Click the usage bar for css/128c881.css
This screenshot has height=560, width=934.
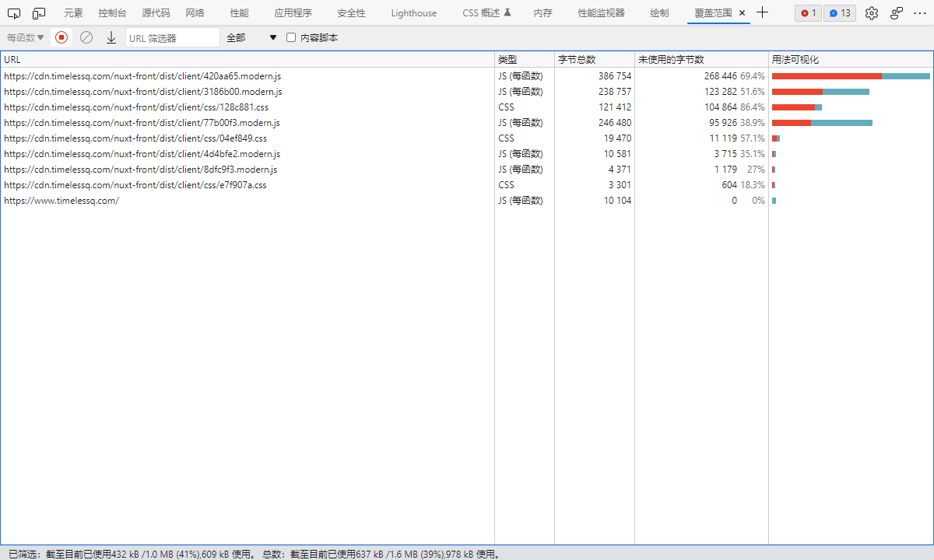[x=797, y=107]
